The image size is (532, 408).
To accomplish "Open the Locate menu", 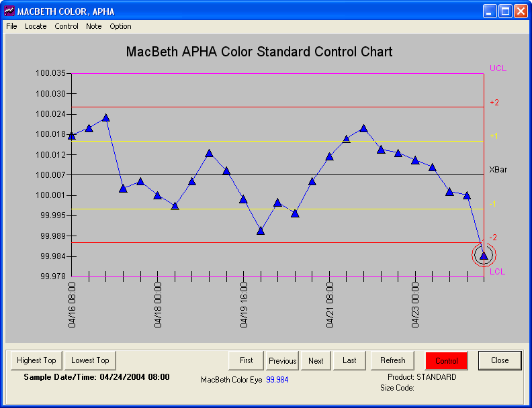I will point(36,26).
